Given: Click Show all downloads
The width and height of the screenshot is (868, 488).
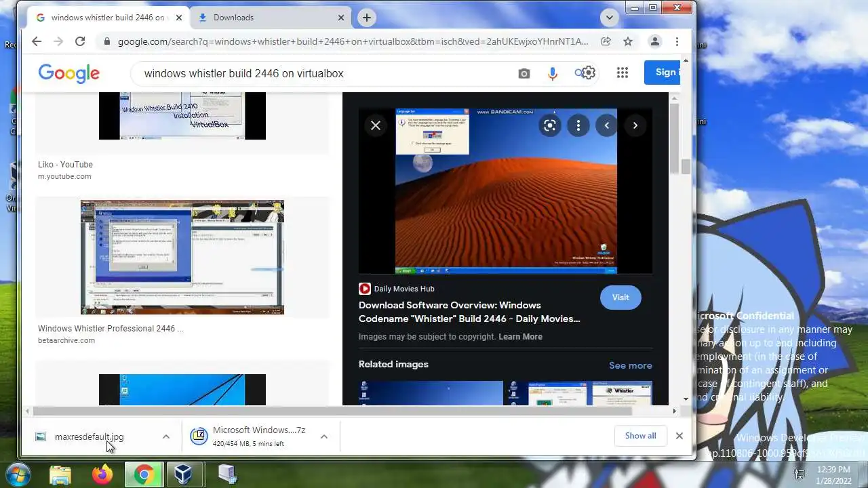Looking at the screenshot, I should click(x=641, y=436).
